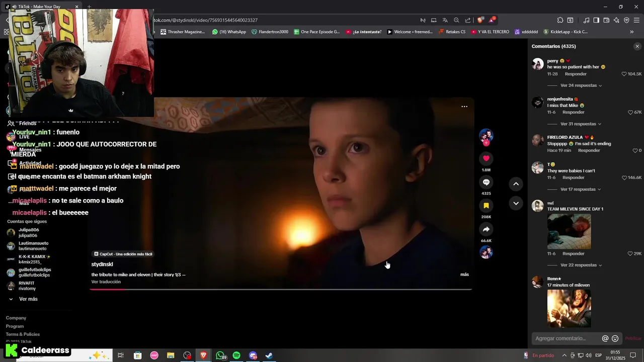644x362 pixels.
Task: Open the Flandertron3000 bookmark
Action: [270, 32]
